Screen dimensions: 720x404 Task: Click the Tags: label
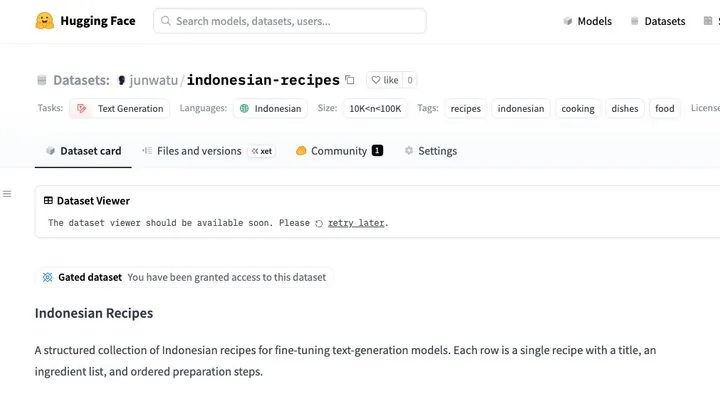point(428,108)
